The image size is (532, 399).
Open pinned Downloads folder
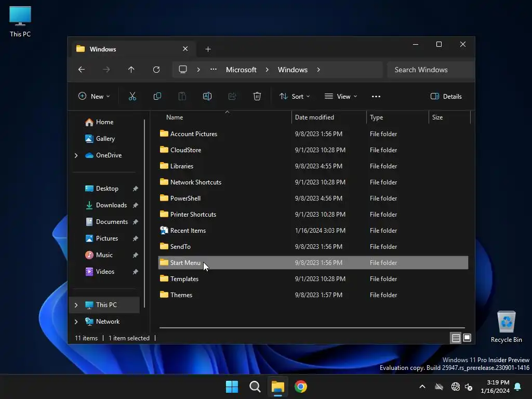[x=111, y=205]
